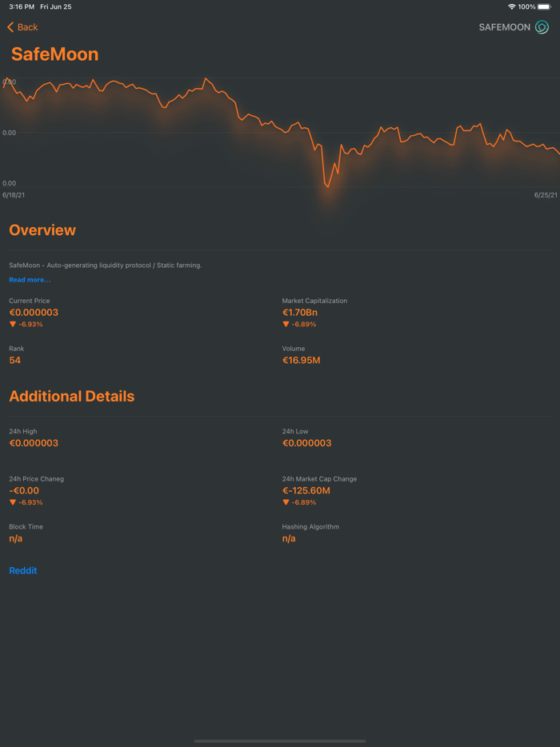Click the price dip point on the chart
This screenshot has height=747, width=560.
pos(328,186)
